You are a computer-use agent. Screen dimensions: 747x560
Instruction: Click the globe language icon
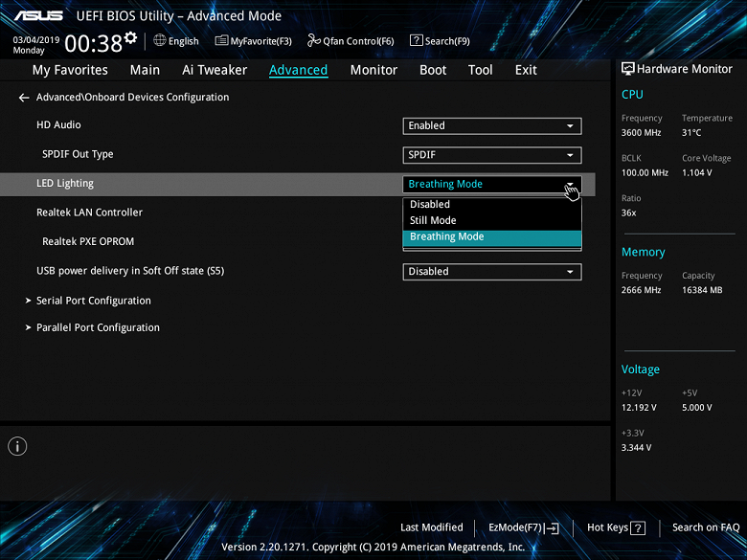click(160, 40)
